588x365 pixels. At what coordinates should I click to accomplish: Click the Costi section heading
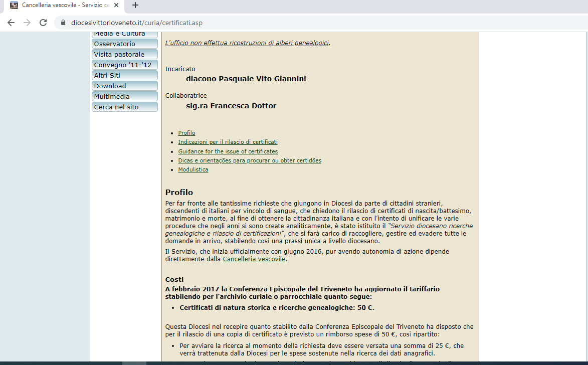(174, 279)
